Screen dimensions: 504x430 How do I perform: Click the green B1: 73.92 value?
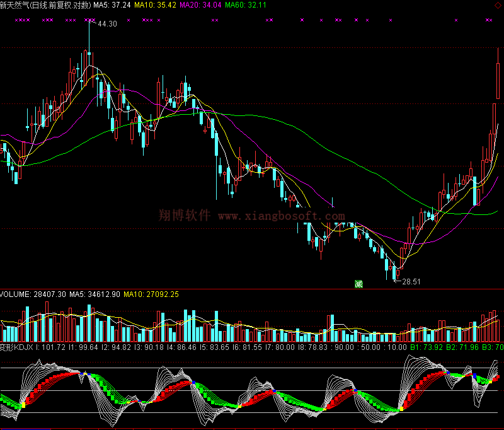coord(425,347)
